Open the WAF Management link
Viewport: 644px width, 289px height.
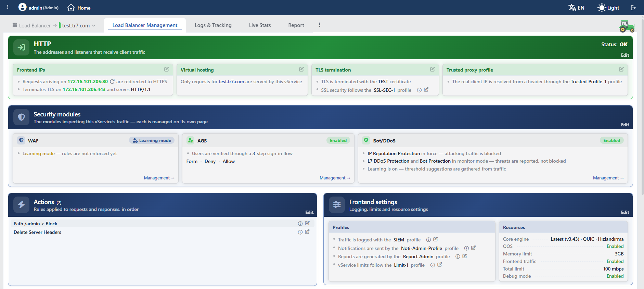159,178
